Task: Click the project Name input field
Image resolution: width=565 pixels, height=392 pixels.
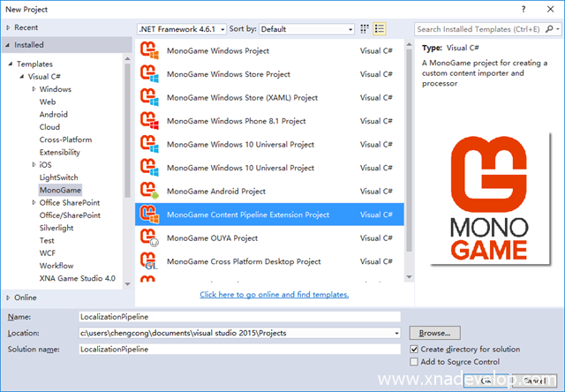Action: (x=238, y=316)
